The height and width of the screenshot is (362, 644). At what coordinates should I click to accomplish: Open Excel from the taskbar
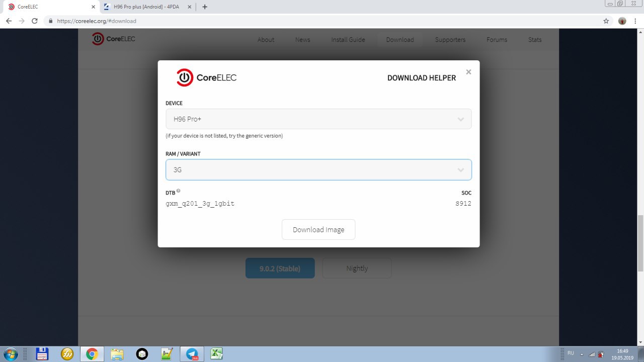click(x=217, y=354)
